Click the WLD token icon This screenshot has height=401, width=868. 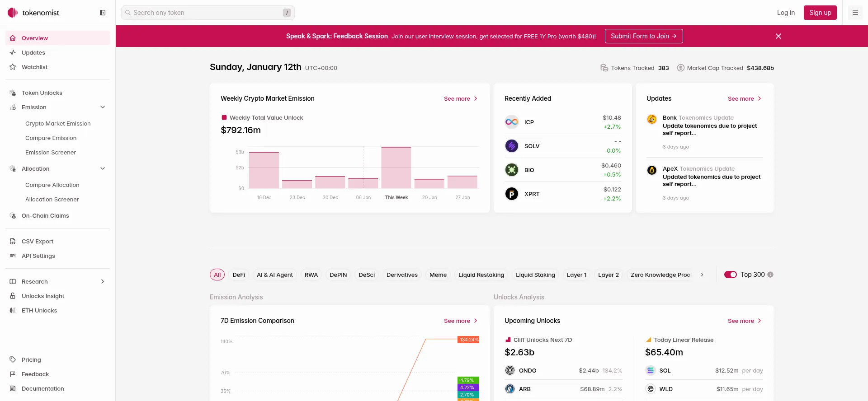pyautogui.click(x=651, y=389)
